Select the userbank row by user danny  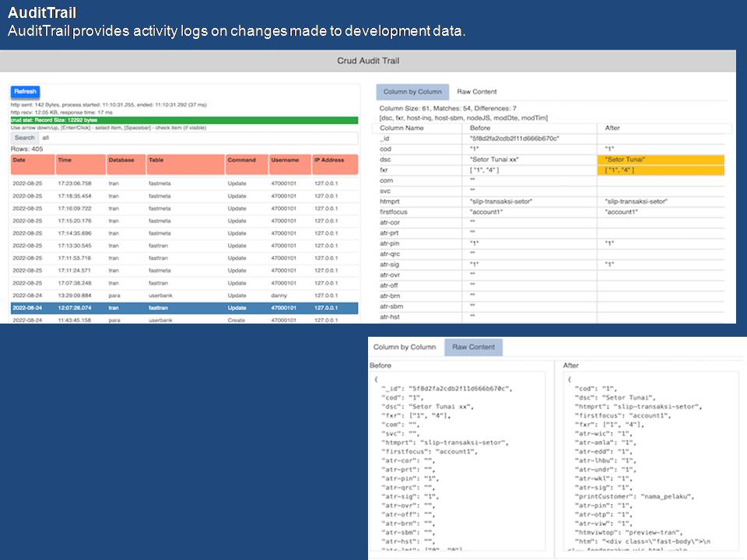click(184, 296)
